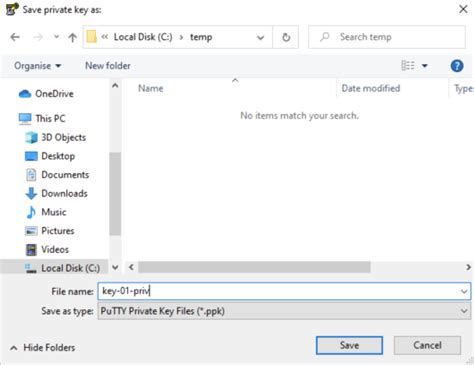Click the navigation pane scrollbar thumb
474x365 pixels.
click(x=115, y=194)
